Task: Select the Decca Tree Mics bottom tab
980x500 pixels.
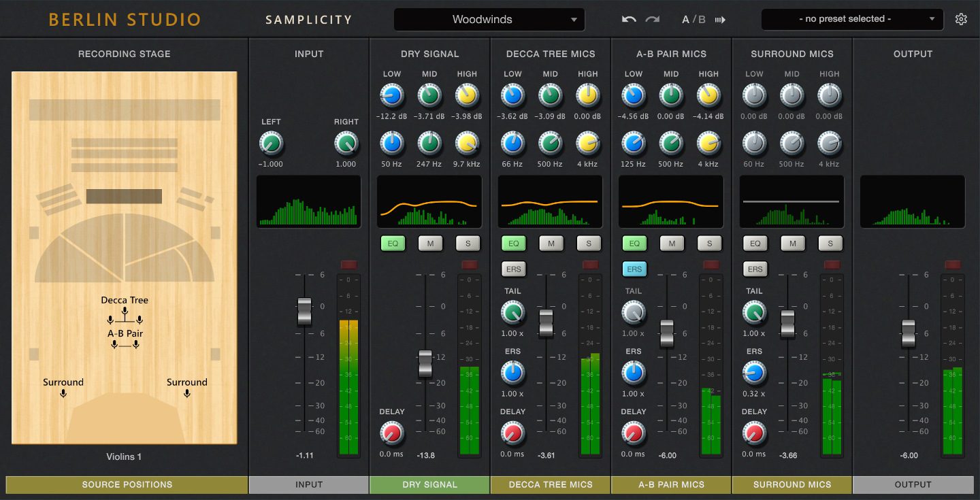Action: pos(551,485)
